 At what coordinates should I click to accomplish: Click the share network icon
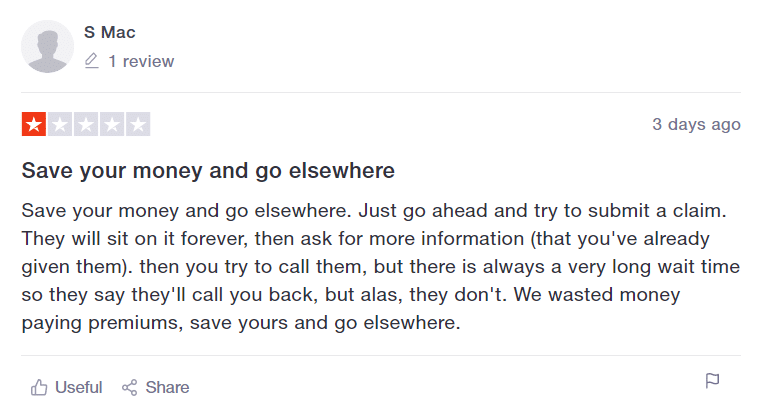(129, 388)
